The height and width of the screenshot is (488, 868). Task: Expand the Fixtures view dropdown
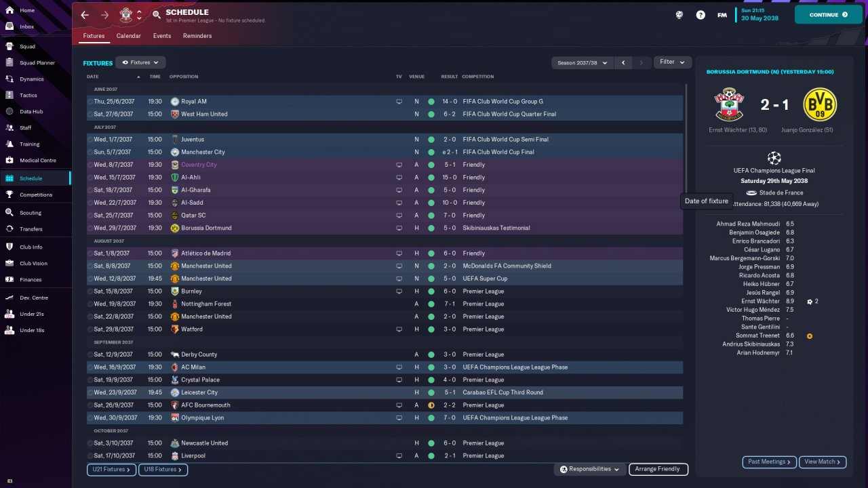pos(140,62)
